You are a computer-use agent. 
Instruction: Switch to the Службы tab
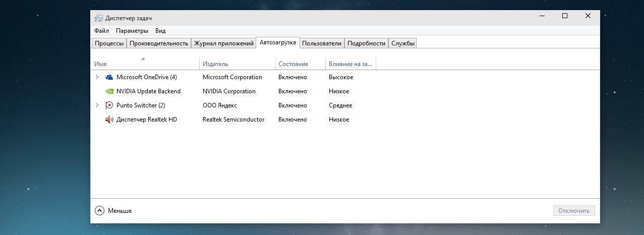(403, 43)
